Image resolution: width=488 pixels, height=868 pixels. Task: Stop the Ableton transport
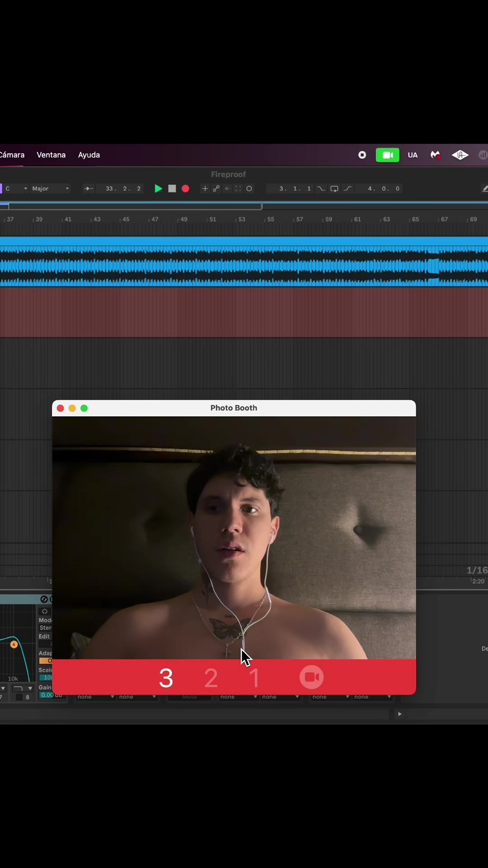pos(172,189)
